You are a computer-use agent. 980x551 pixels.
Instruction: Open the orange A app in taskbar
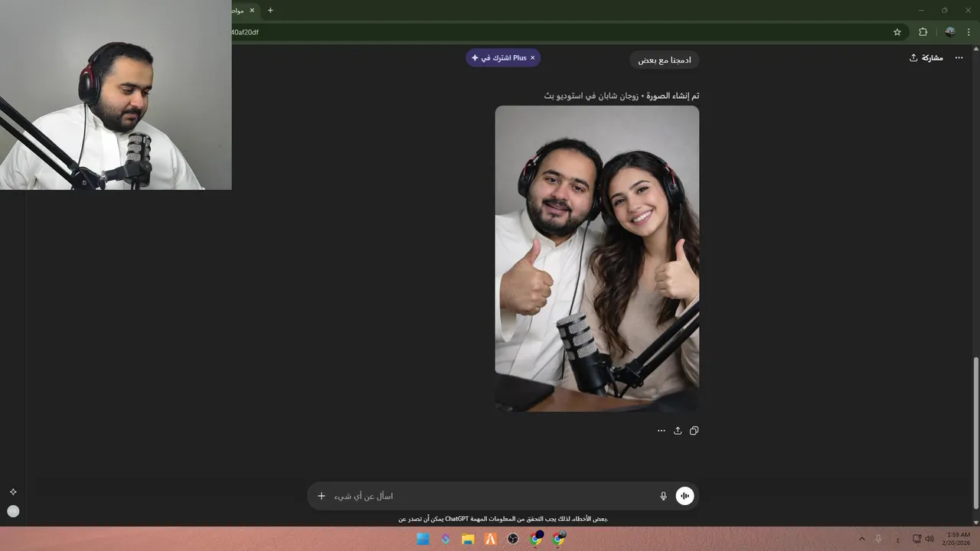(491, 540)
